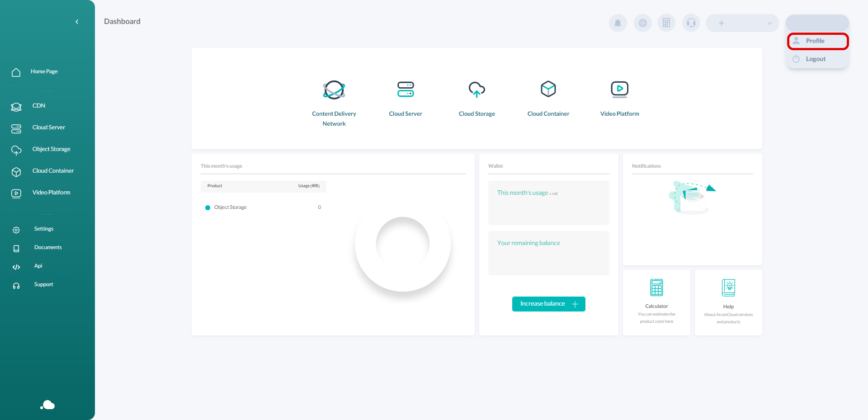Open the Support link in the sidebar
Screen dimensions: 868x420
(44, 284)
